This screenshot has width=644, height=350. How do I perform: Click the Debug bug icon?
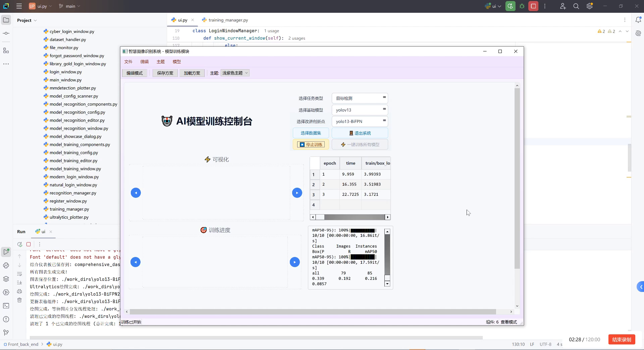click(x=522, y=6)
